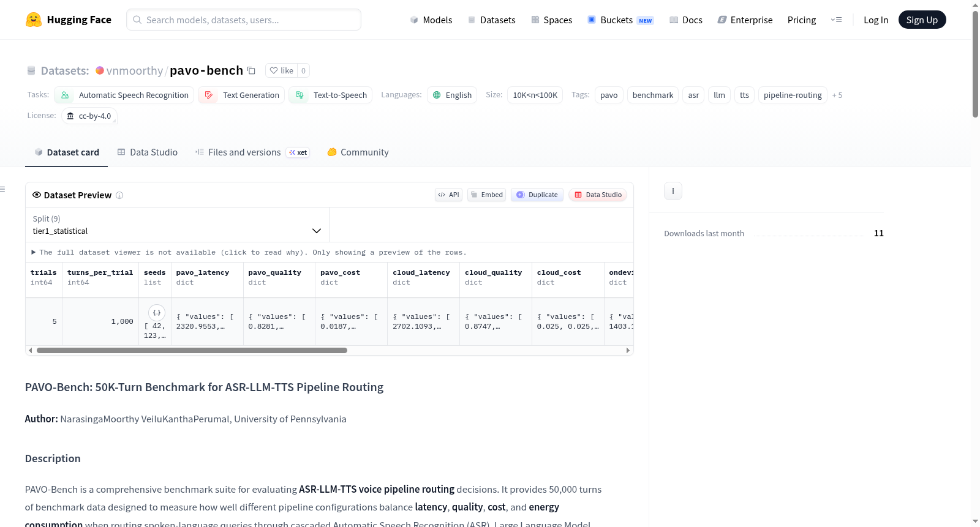This screenshot has width=980, height=527.
Task: Click the info icon beside Dataset Preview
Action: pyautogui.click(x=119, y=195)
